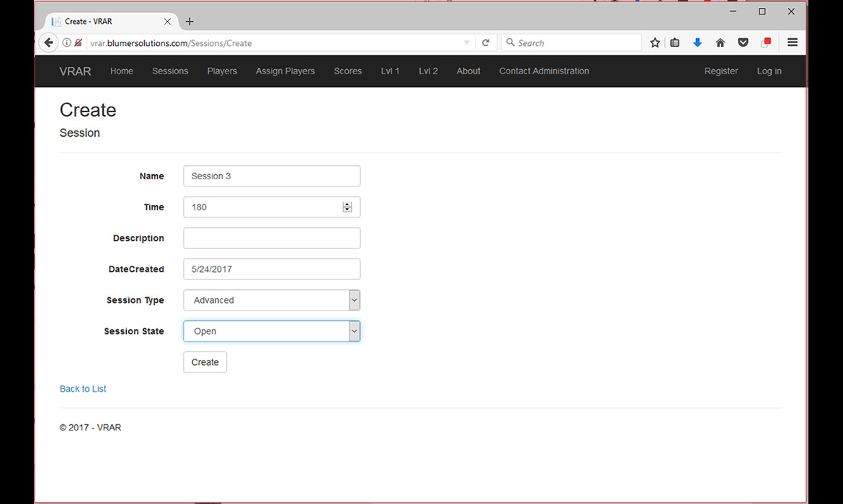Open the URL bar history dropdown arrow
This screenshot has width=843, height=504.
(467, 43)
